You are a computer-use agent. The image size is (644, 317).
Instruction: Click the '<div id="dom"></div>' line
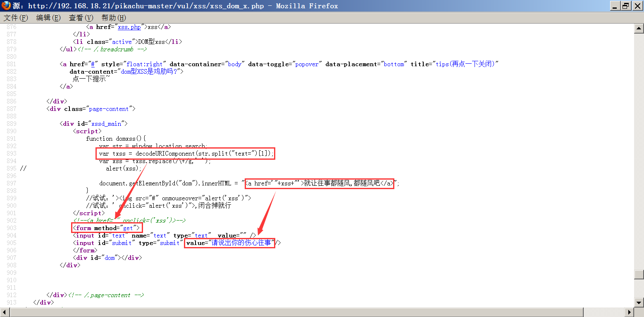click(107, 258)
